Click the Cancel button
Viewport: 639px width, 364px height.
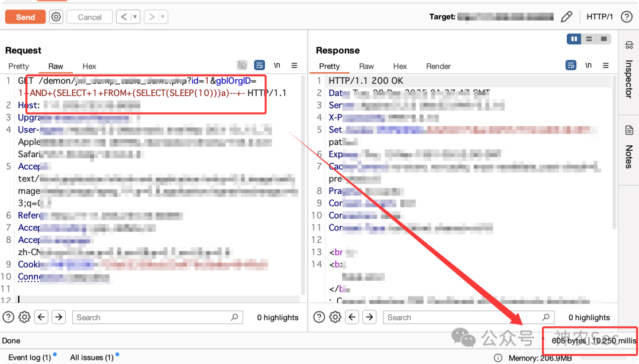[90, 17]
